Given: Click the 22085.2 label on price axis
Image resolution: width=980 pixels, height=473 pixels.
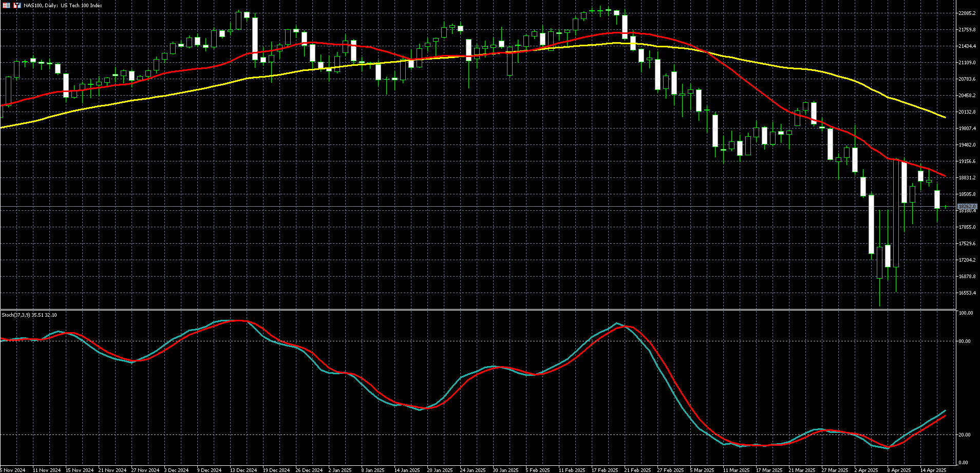Looking at the screenshot, I should (967, 13).
